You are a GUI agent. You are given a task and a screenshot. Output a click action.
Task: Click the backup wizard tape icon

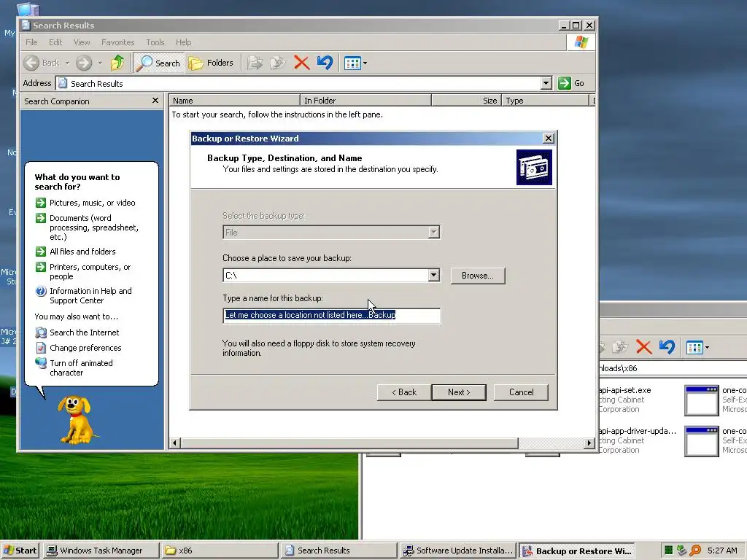click(x=534, y=167)
